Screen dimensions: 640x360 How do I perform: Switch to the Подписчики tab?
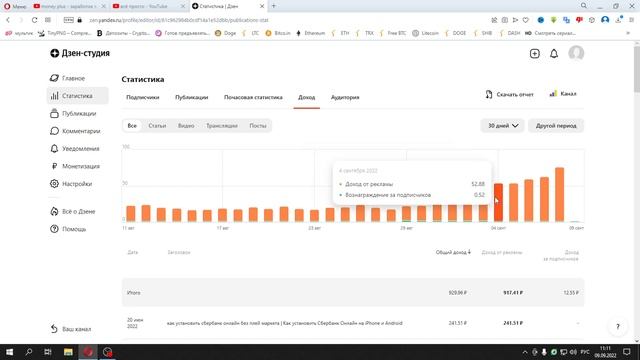coord(142,97)
